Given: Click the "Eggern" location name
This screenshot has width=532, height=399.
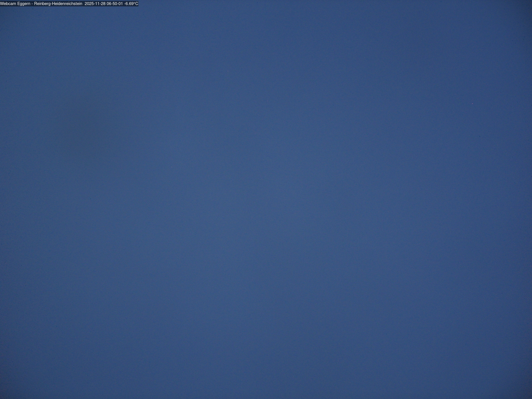Looking at the screenshot, I should point(24,4).
